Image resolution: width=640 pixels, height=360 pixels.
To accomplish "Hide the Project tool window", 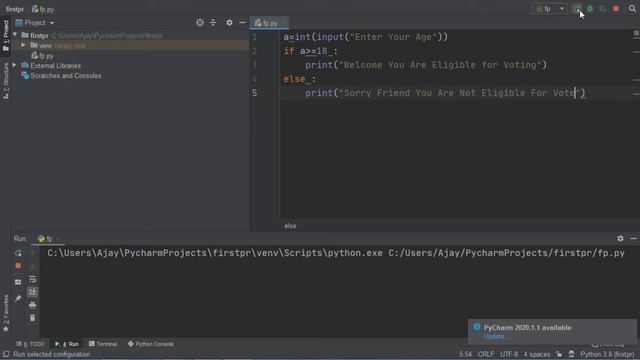I will pyautogui.click(x=242, y=23).
